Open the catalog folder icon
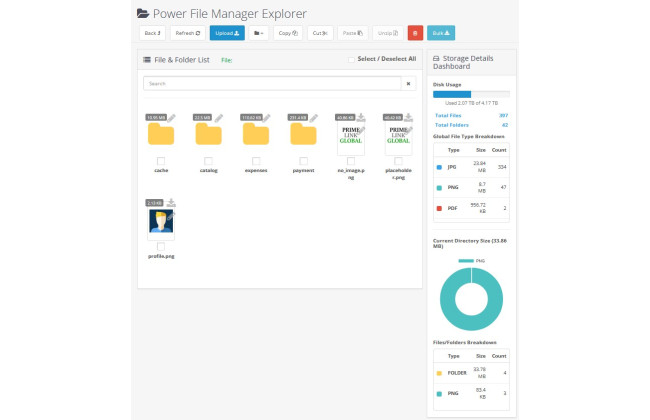 pyautogui.click(x=208, y=134)
